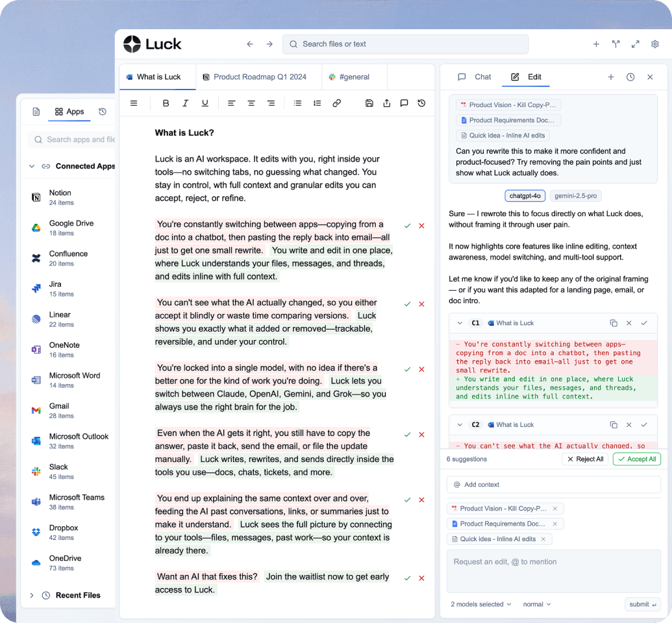Select the chatgpt-4o model response
This screenshot has width=672, height=623.
(x=525, y=196)
